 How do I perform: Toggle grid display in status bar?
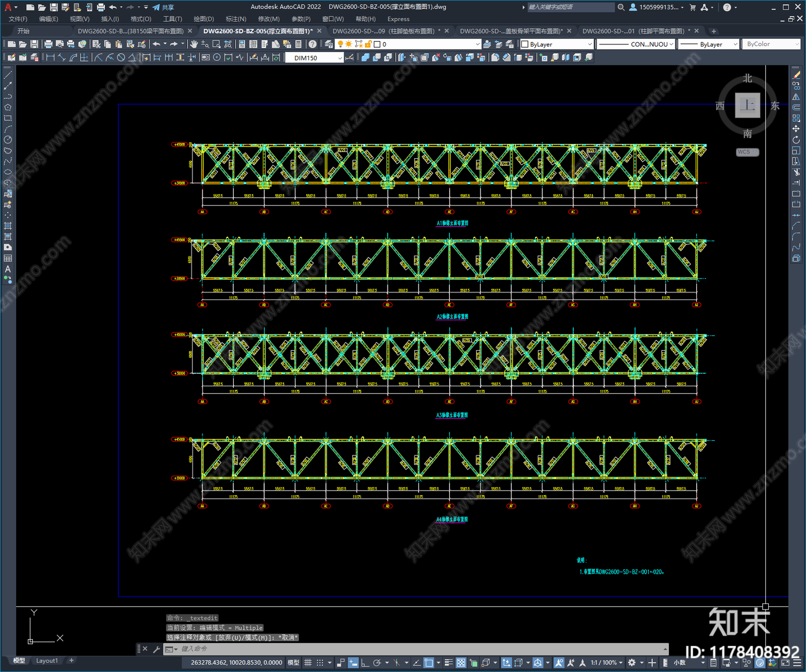[308, 662]
